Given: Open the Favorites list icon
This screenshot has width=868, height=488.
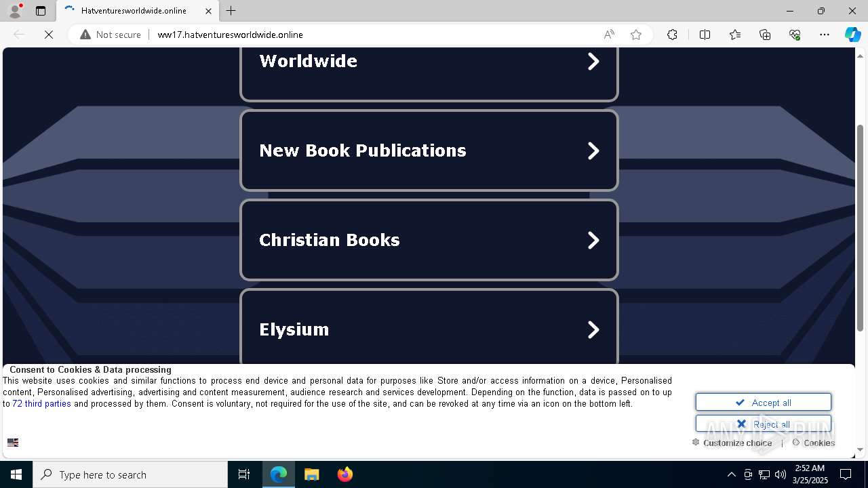Looking at the screenshot, I should coord(735,35).
